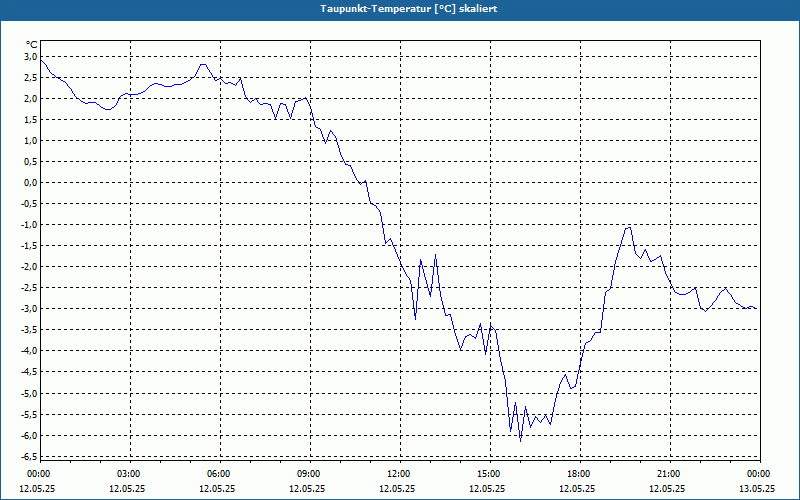Select the '-1,5' y-axis value
800x500 pixels.
click(29, 246)
